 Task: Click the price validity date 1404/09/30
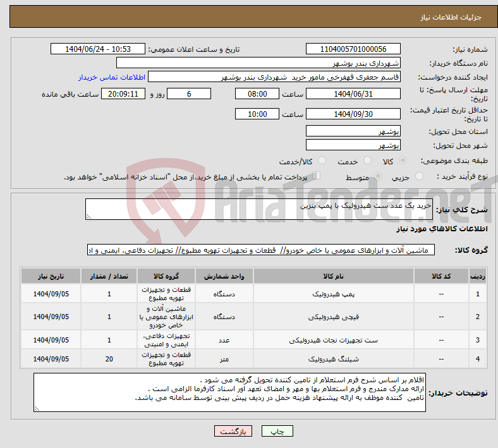[353, 114]
